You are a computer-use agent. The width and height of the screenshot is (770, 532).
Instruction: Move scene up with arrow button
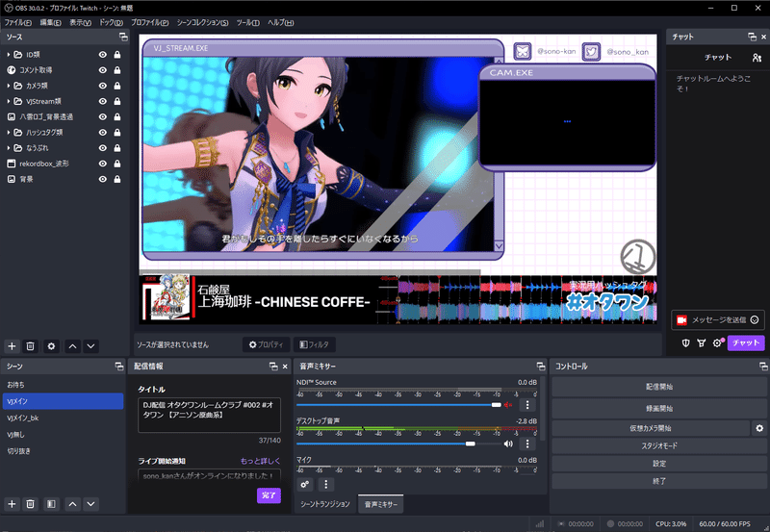[x=73, y=504]
